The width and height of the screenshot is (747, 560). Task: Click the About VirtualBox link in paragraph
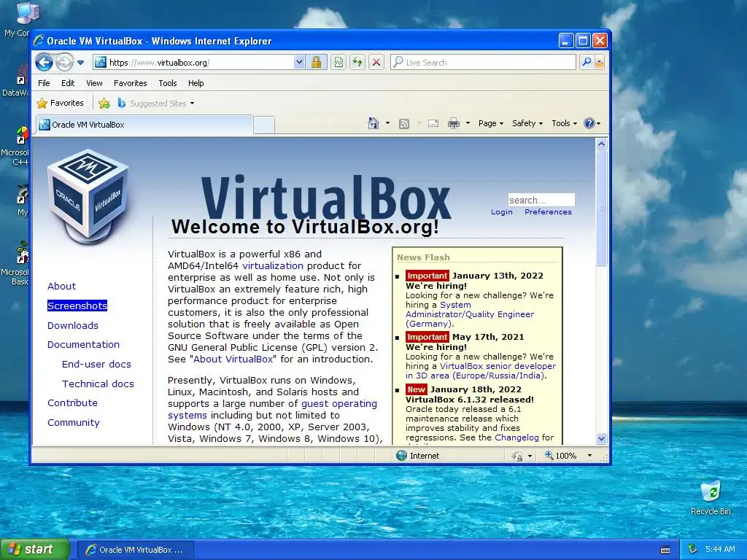[x=233, y=359]
